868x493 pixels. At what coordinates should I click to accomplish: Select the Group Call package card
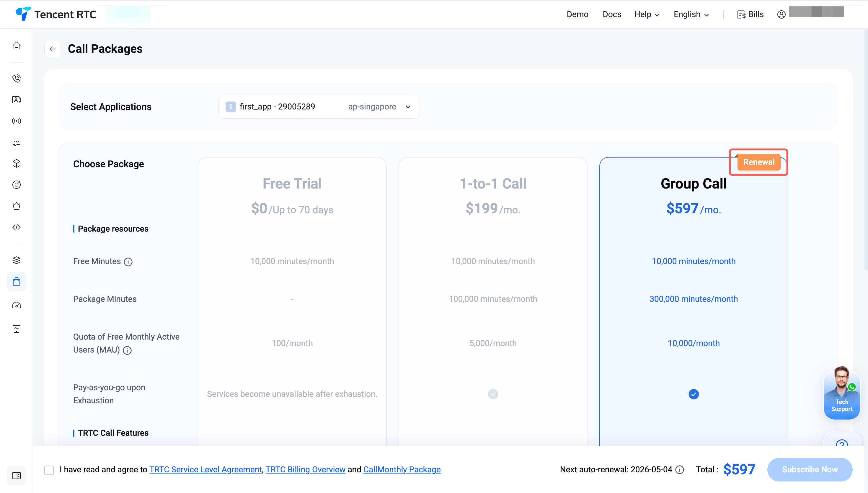tap(694, 301)
